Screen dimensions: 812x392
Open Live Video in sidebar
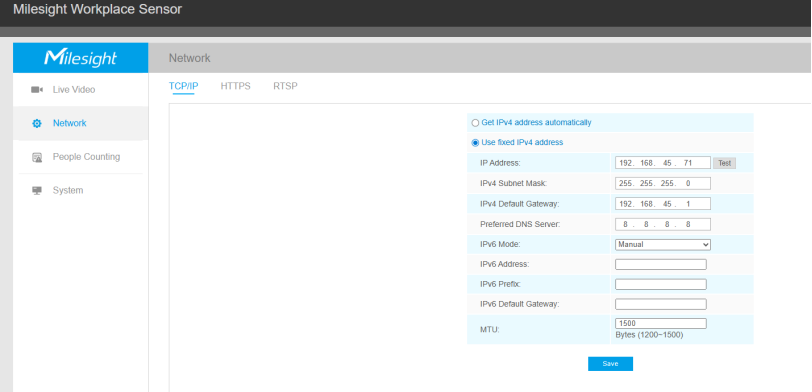click(x=80, y=90)
